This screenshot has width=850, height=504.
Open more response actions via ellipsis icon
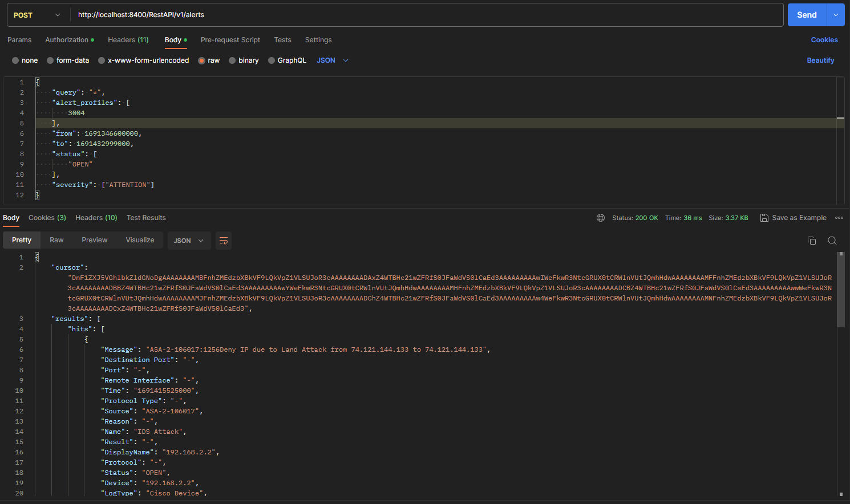[x=839, y=217]
